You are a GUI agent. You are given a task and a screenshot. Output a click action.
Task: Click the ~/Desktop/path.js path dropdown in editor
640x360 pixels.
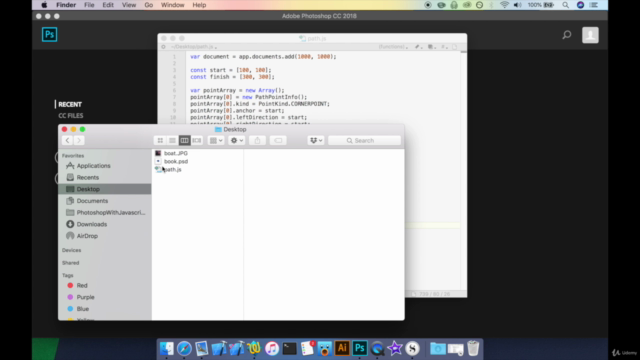click(193, 47)
